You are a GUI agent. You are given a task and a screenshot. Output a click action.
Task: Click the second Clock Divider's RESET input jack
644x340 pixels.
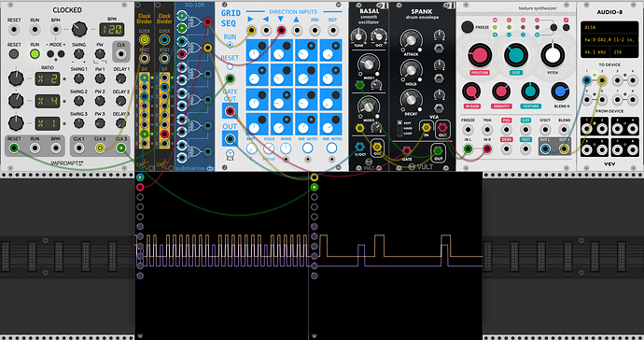[x=164, y=59]
